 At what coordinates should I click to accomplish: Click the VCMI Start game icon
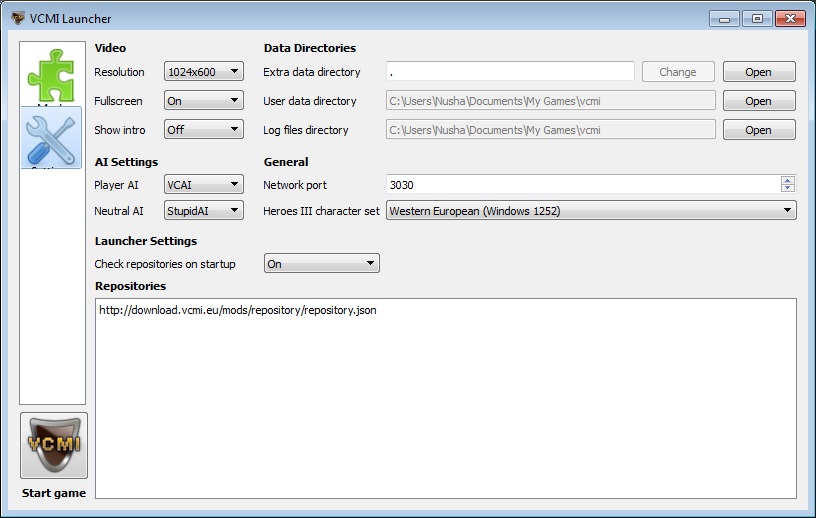pos(54,446)
